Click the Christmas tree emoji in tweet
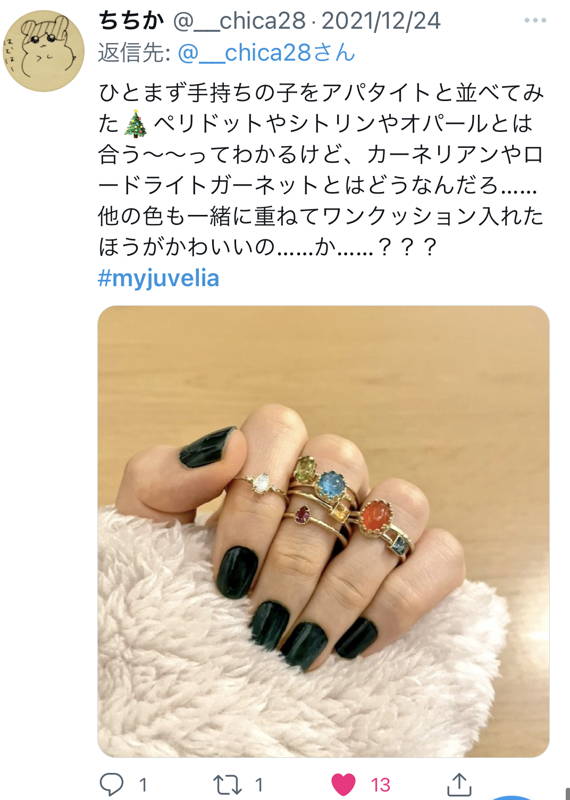Screen dimensions: 570x800 pyautogui.click(x=136, y=124)
